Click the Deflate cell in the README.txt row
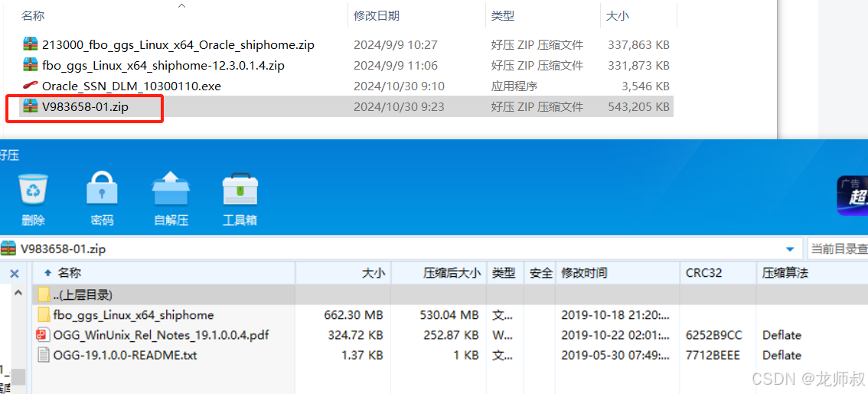This screenshot has width=868, height=394. pyautogui.click(x=782, y=355)
